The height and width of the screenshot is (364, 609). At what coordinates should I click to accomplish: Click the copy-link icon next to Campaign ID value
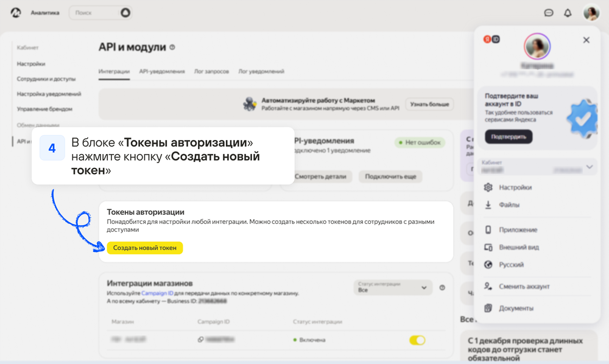coord(200,340)
